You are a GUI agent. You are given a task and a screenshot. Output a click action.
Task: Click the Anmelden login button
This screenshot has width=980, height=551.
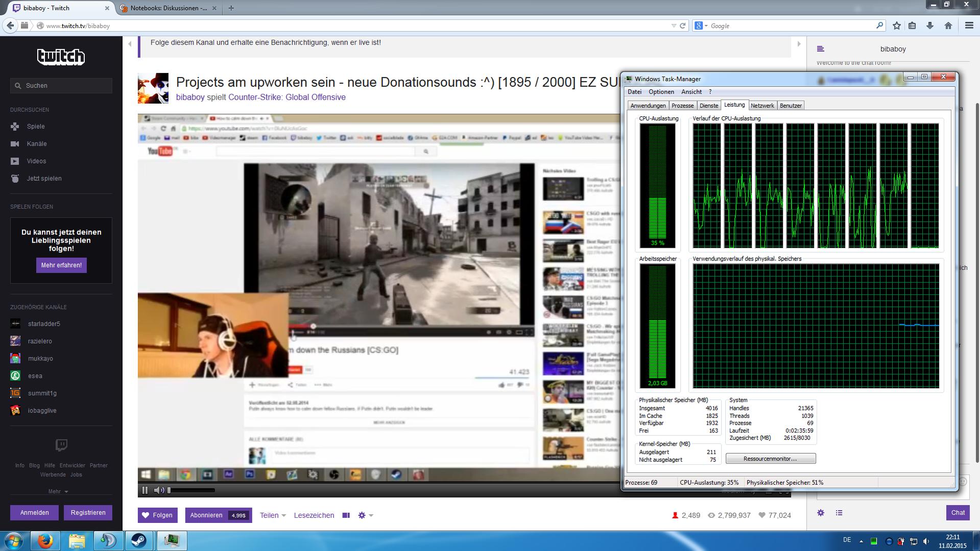35,513
